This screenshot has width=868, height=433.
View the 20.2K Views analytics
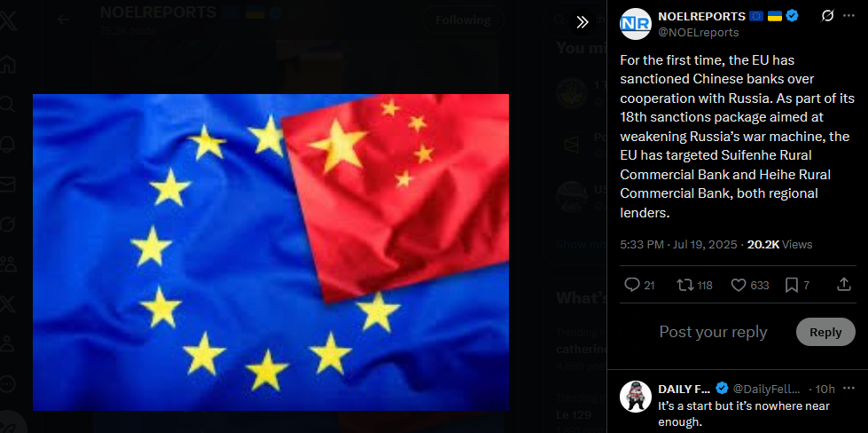(779, 244)
